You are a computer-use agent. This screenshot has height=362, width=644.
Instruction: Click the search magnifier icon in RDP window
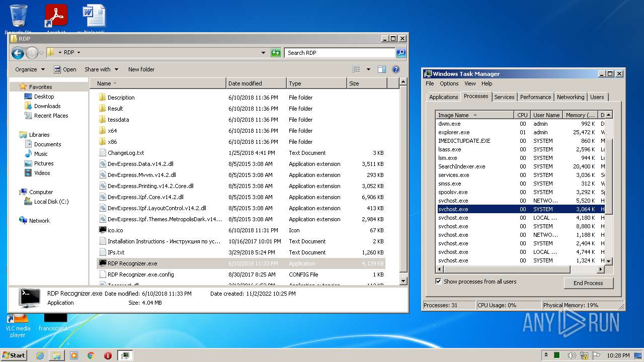tap(400, 52)
